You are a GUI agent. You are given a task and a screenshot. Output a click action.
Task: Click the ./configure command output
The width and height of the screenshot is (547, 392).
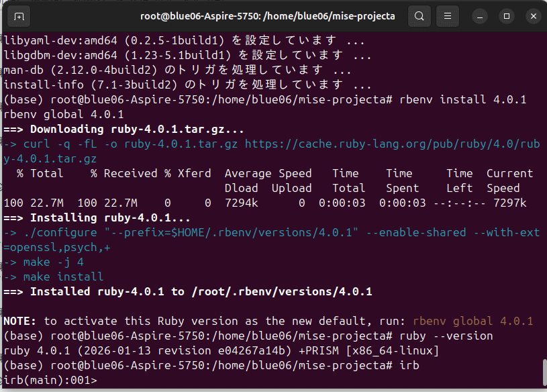201,232
